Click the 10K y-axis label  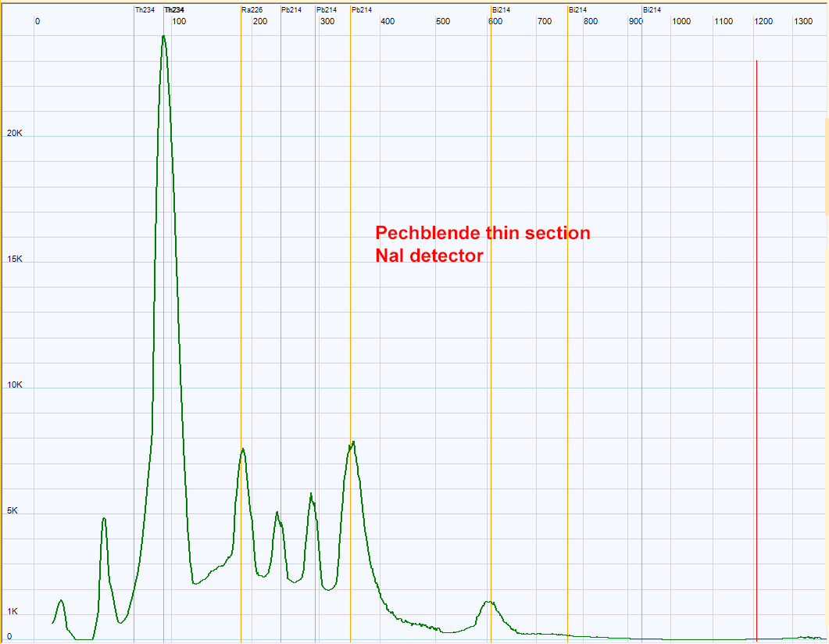pos(15,385)
